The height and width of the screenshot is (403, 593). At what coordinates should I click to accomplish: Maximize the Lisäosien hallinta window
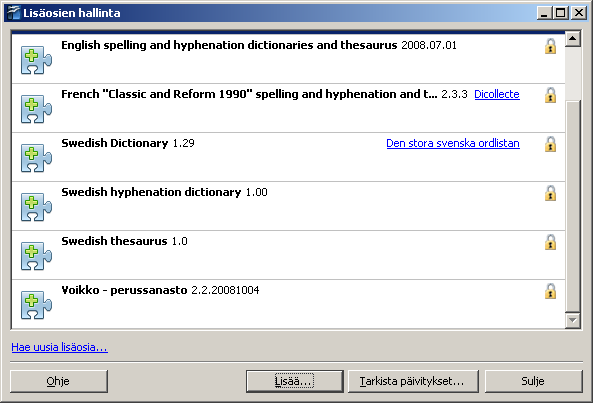click(560, 13)
